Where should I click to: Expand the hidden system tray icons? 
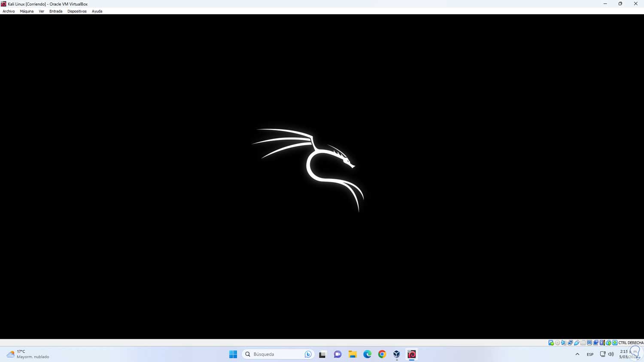point(577,354)
